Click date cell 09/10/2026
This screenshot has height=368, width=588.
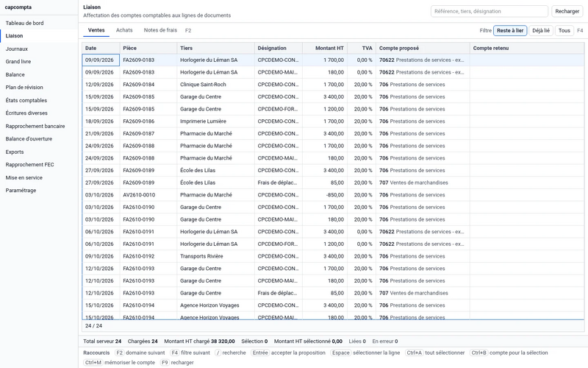coord(101,256)
